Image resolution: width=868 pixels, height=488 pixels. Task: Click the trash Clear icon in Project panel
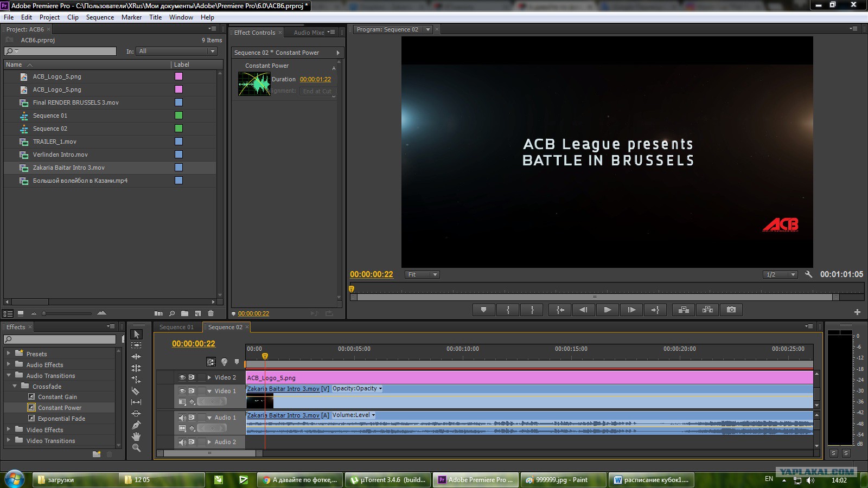coord(211,313)
